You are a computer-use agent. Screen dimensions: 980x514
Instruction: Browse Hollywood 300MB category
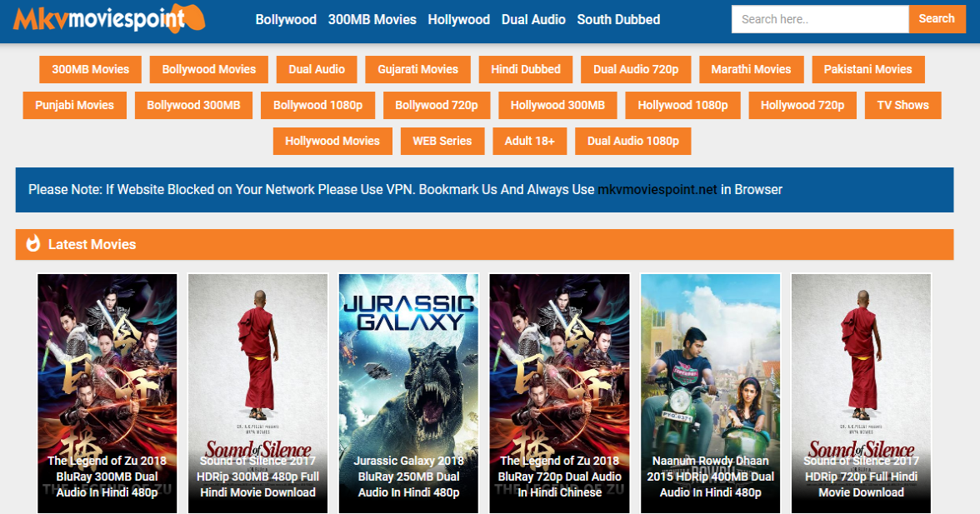[x=557, y=105]
